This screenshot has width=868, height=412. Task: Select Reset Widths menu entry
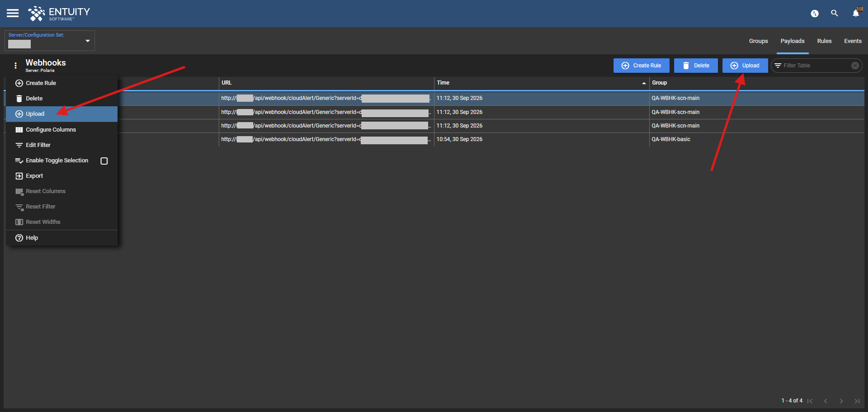coord(61,222)
